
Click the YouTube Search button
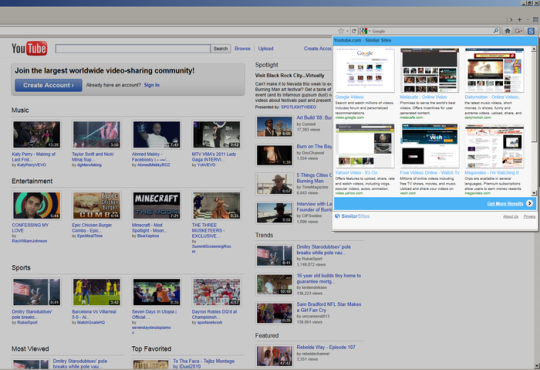point(220,49)
